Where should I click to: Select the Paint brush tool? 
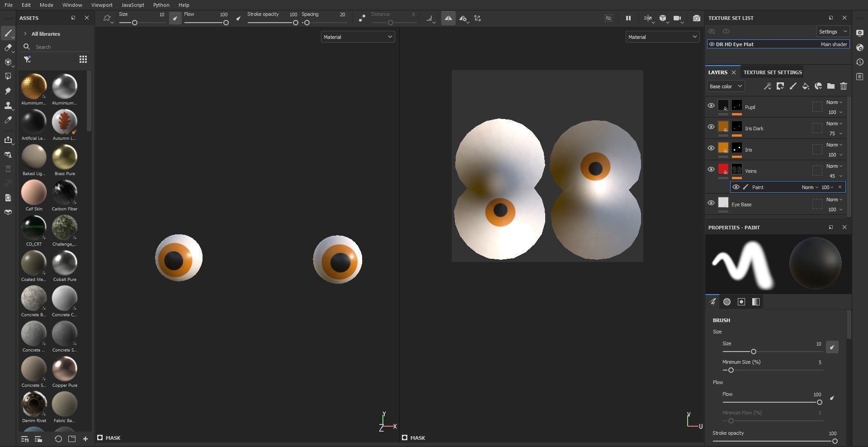pyautogui.click(x=8, y=33)
